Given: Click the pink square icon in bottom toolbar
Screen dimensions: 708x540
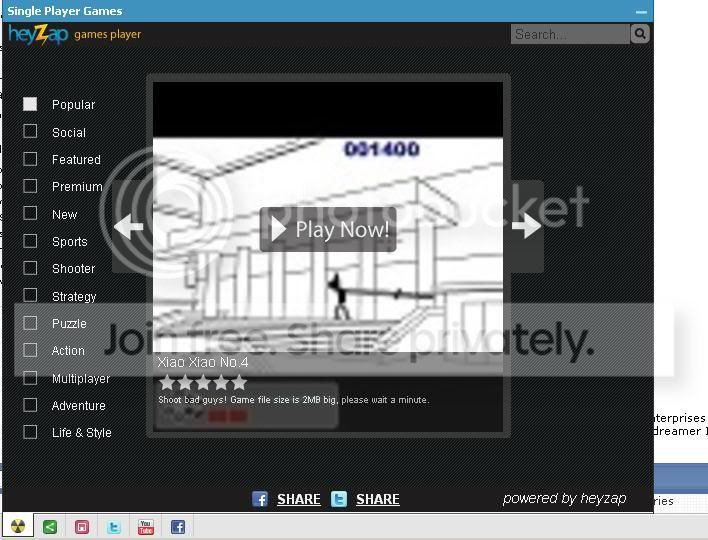Looking at the screenshot, I should click(82, 526).
